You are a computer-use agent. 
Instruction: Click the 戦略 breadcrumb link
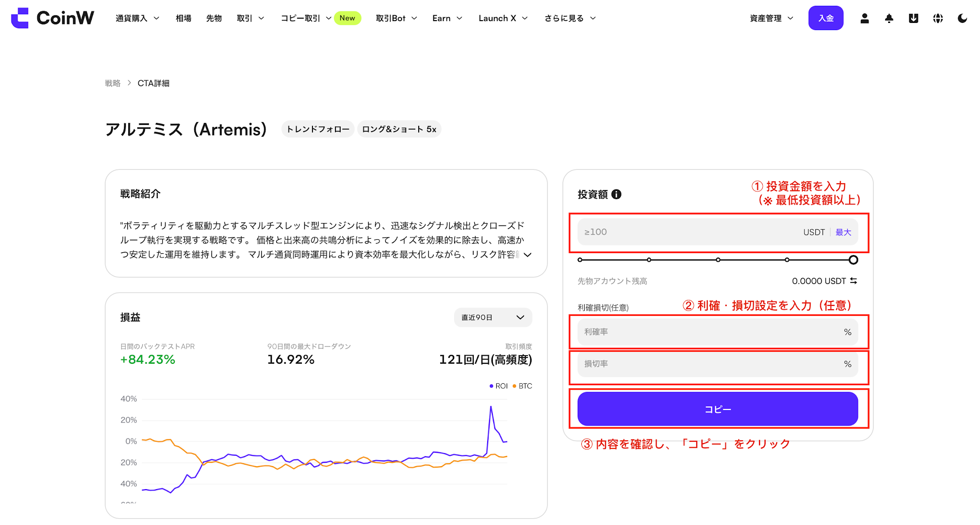point(113,83)
